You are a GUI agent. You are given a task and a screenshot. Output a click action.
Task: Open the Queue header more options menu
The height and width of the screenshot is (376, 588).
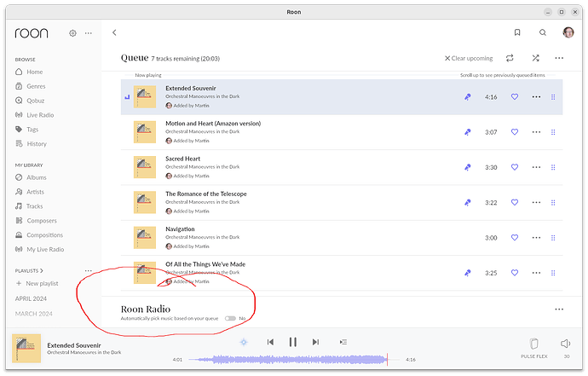[559, 58]
